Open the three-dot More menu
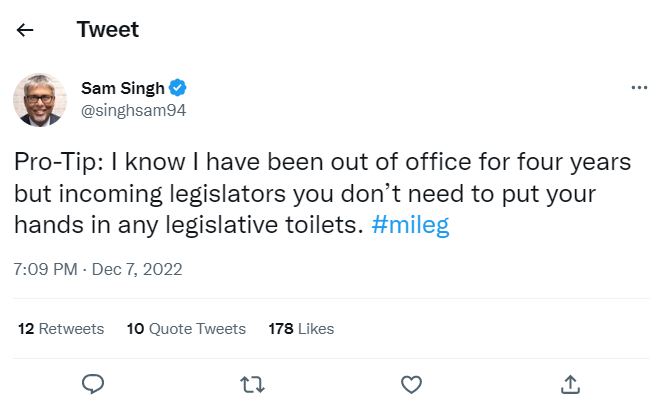 [x=639, y=88]
